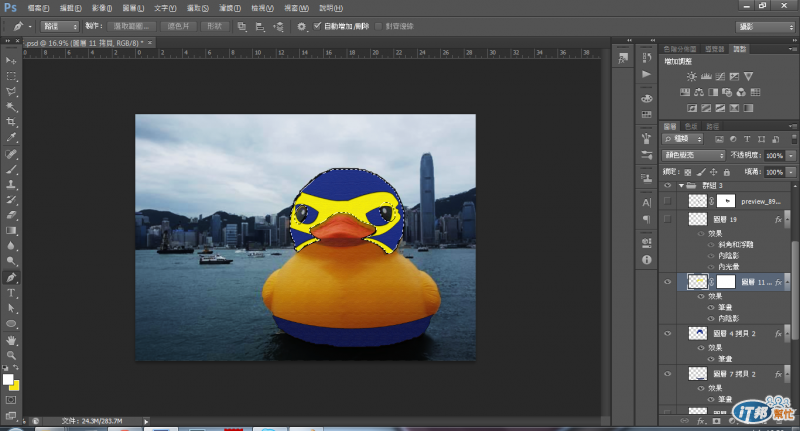Show the preview_89 layer

667,201
